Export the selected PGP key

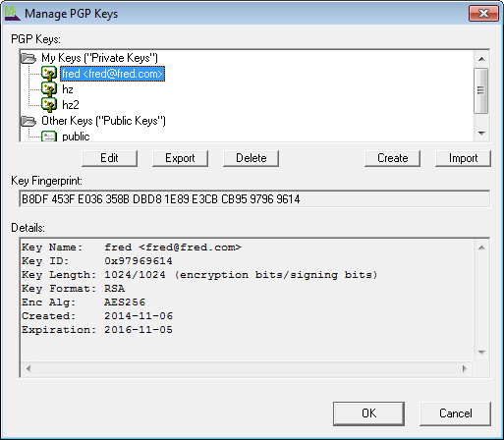[180, 158]
